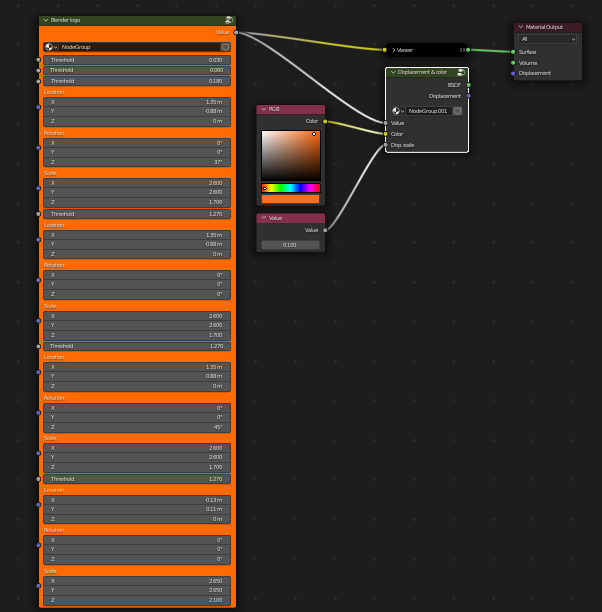Click the Scale Z field showing 2.100

click(137, 600)
